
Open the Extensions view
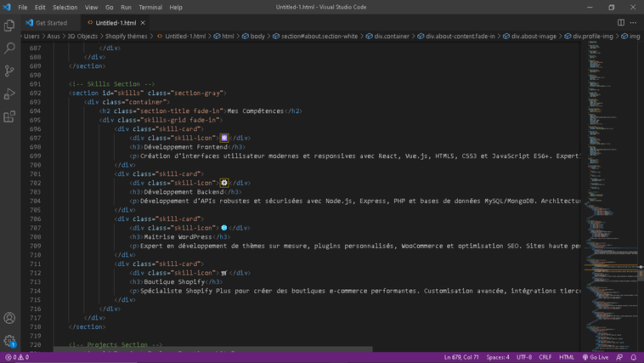coord(10,116)
